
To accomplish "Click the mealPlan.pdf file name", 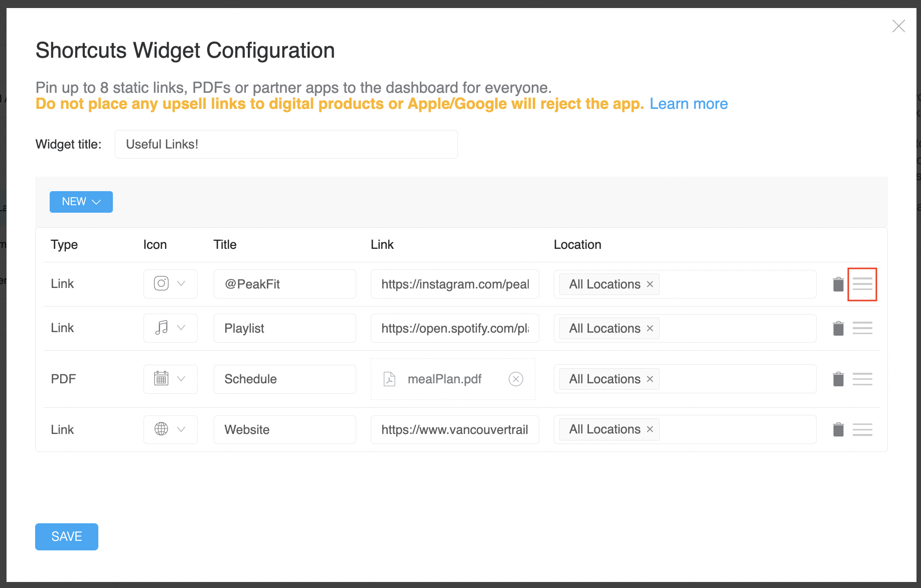I will click(444, 379).
